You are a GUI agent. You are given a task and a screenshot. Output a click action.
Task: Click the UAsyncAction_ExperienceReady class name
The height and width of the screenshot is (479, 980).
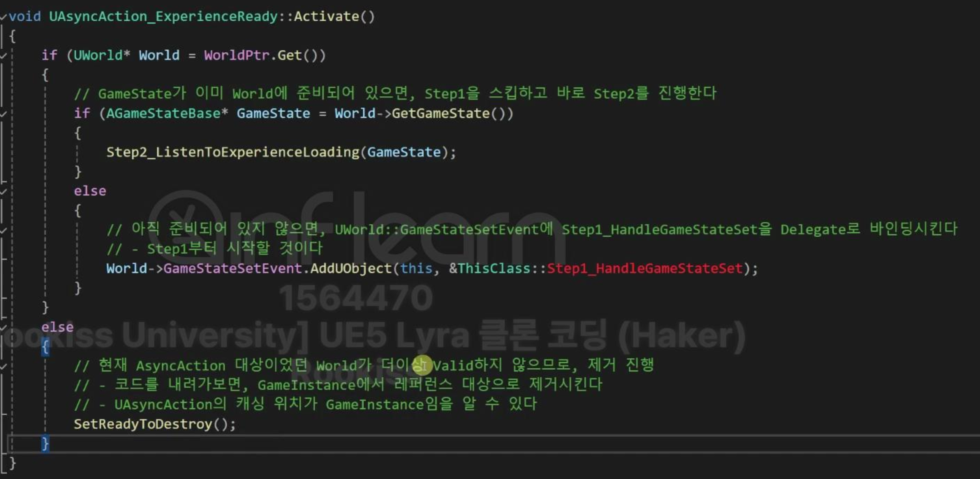[x=163, y=17]
